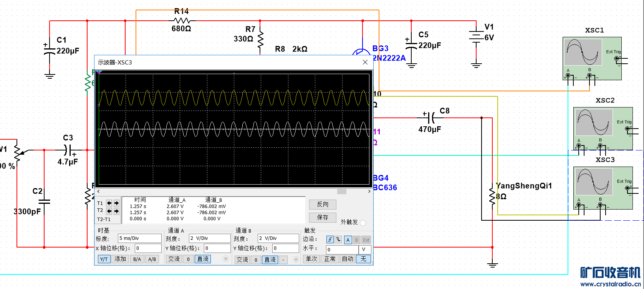
Task: Enable the 外触发 radio button
Action: tap(363, 223)
